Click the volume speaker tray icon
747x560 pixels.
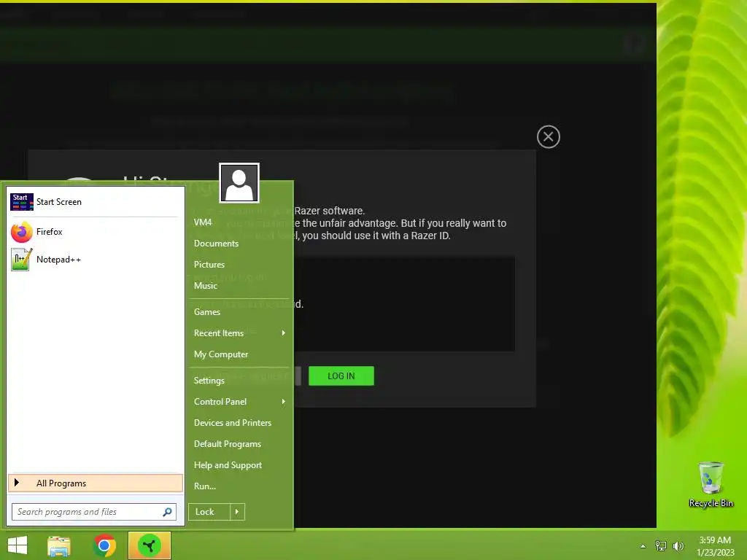678,546
